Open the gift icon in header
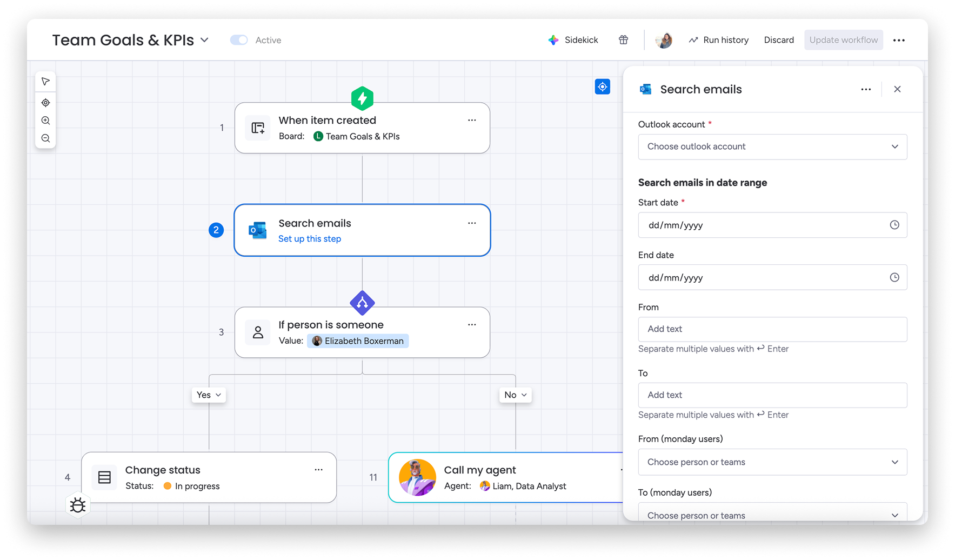Image resolution: width=955 pixels, height=560 pixels. point(623,39)
